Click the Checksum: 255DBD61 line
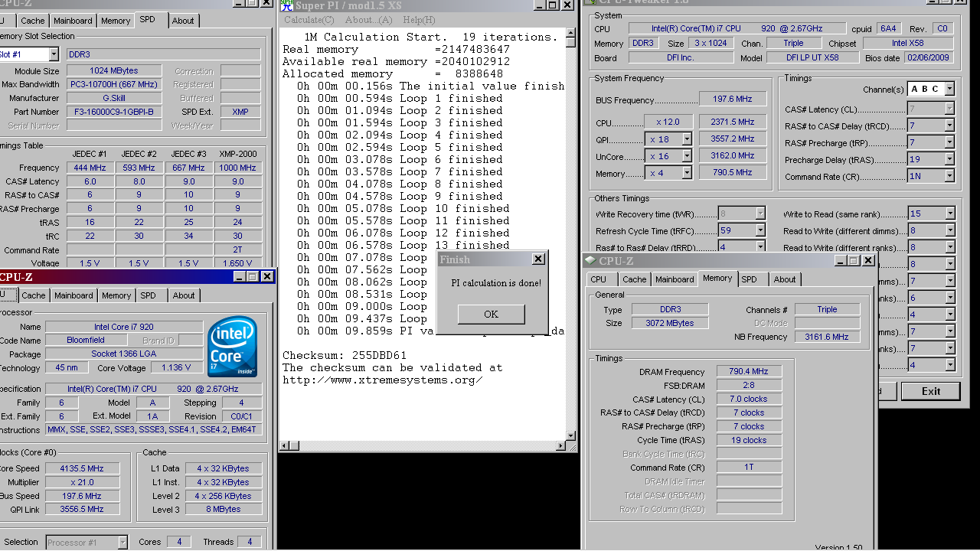The image size is (980, 551). [x=345, y=355]
